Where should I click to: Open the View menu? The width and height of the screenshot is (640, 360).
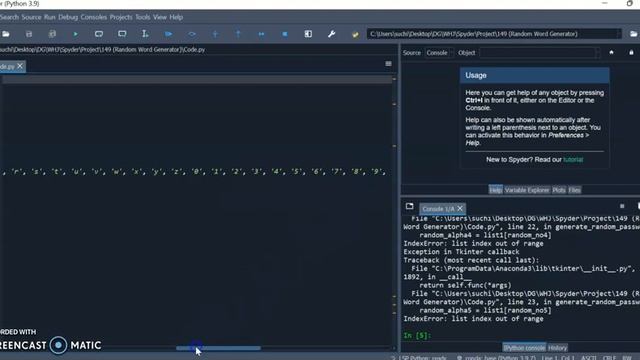pyautogui.click(x=160, y=17)
